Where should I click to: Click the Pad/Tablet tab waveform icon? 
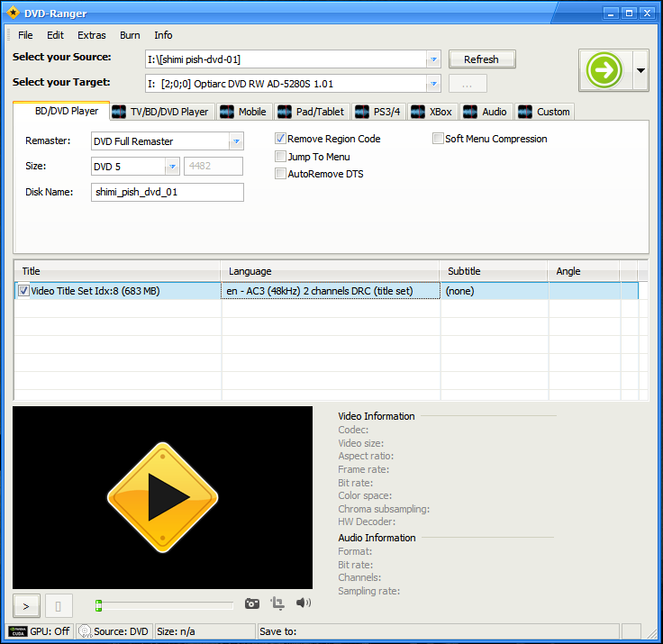click(285, 112)
